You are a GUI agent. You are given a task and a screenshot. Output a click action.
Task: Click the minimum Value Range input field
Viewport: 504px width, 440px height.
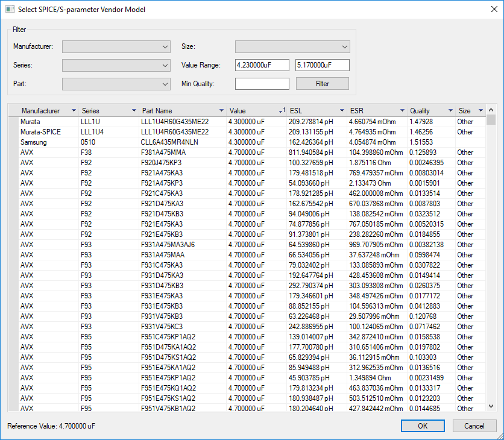click(262, 64)
